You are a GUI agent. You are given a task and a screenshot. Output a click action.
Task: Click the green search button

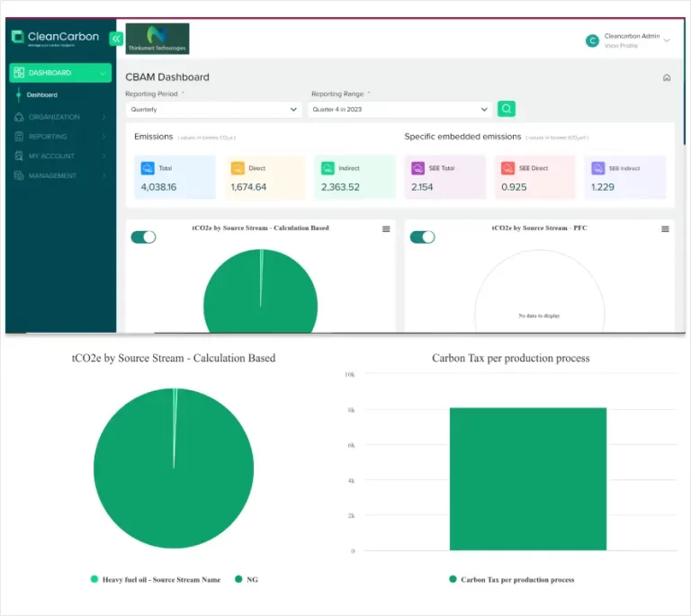(x=507, y=109)
